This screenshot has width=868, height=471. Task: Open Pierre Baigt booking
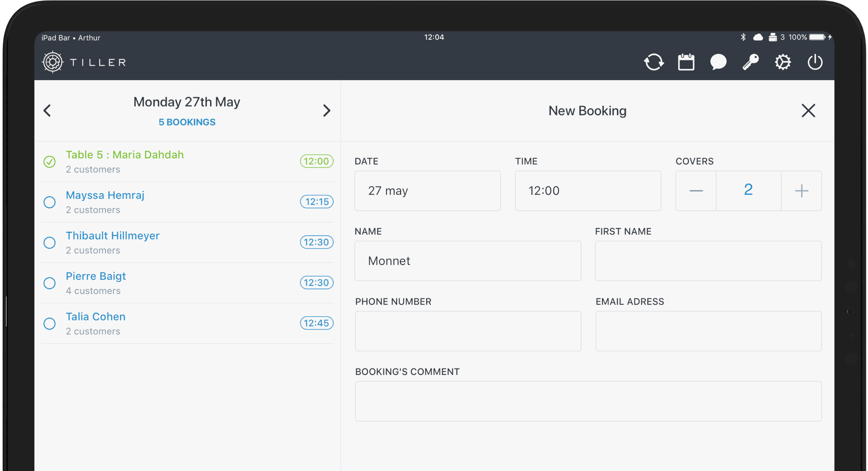tap(187, 283)
